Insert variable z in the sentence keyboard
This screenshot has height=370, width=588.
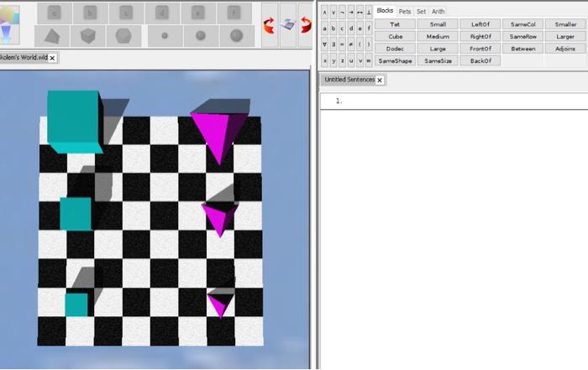click(343, 60)
